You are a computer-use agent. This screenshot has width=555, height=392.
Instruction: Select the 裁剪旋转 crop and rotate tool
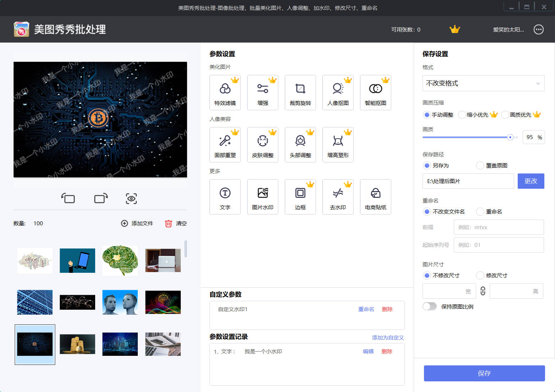(300, 93)
